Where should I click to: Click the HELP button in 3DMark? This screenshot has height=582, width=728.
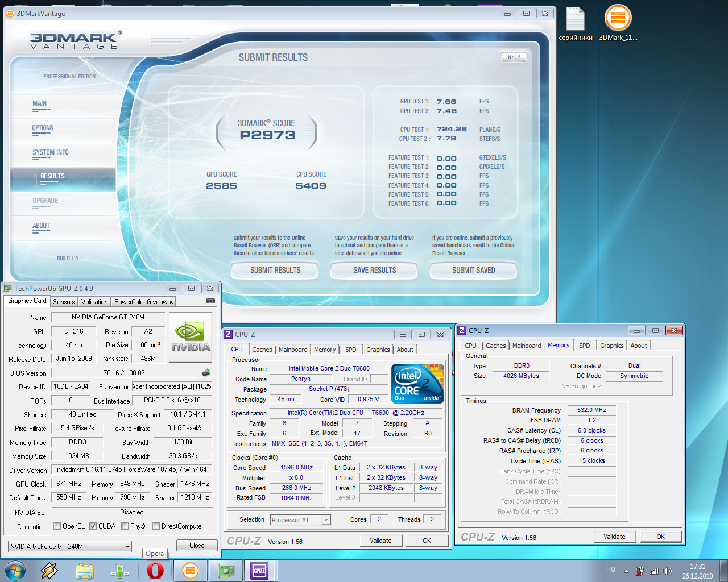tap(514, 57)
